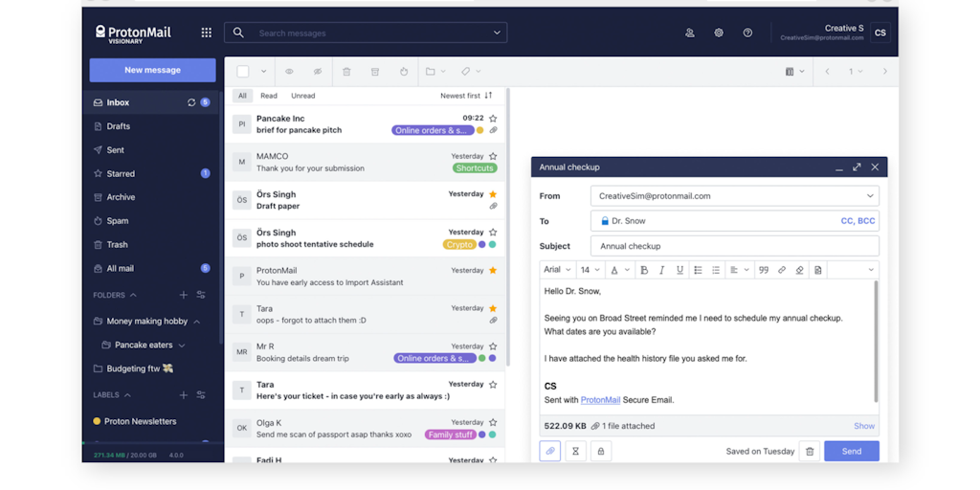This screenshot has width=980, height=490.
Task: Compose with the New message button
Action: point(152,70)
